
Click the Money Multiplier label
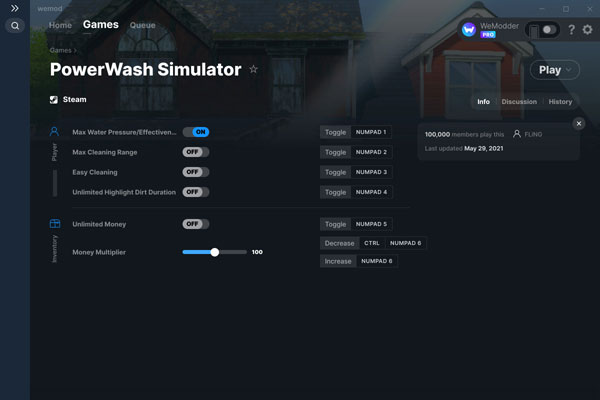pos(99,252)
